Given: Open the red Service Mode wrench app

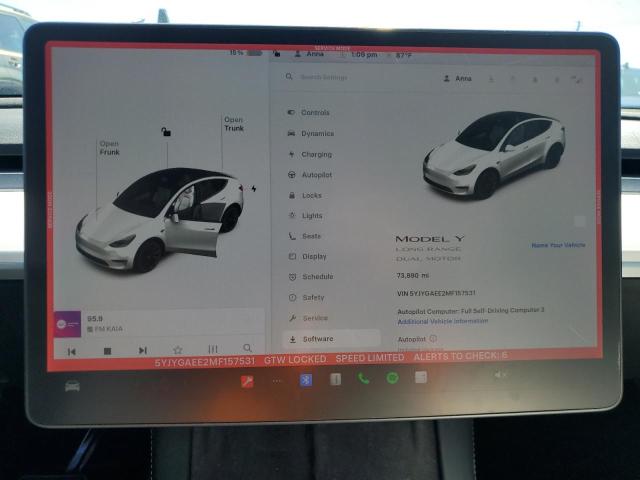Looking at the screenshot, I should 247,380.
